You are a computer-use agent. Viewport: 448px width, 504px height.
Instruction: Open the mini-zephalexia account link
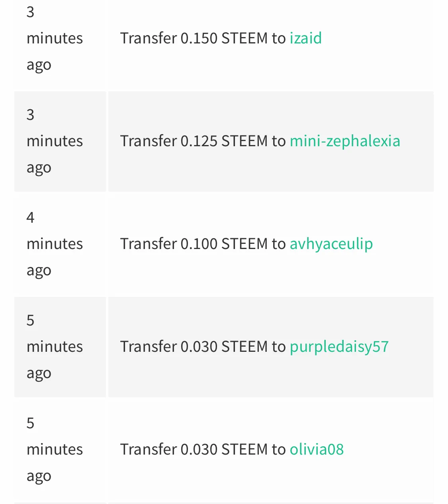345,141
